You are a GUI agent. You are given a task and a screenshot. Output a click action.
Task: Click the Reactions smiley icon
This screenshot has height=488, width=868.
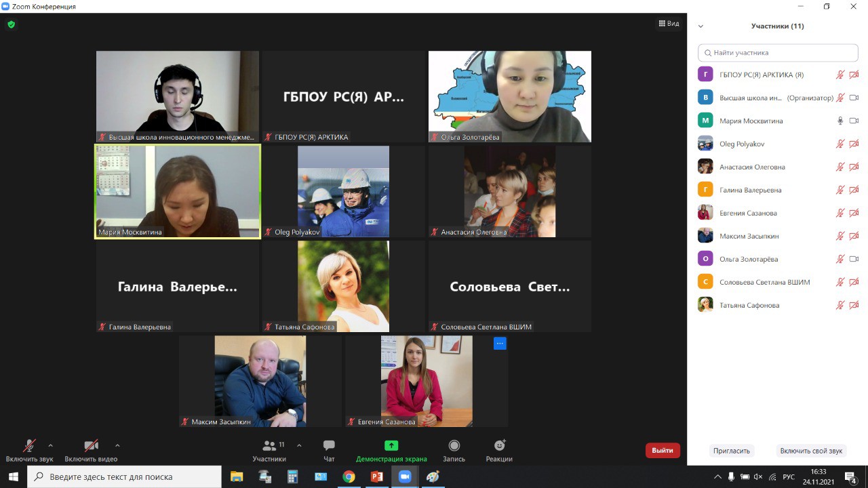(499, 445)
